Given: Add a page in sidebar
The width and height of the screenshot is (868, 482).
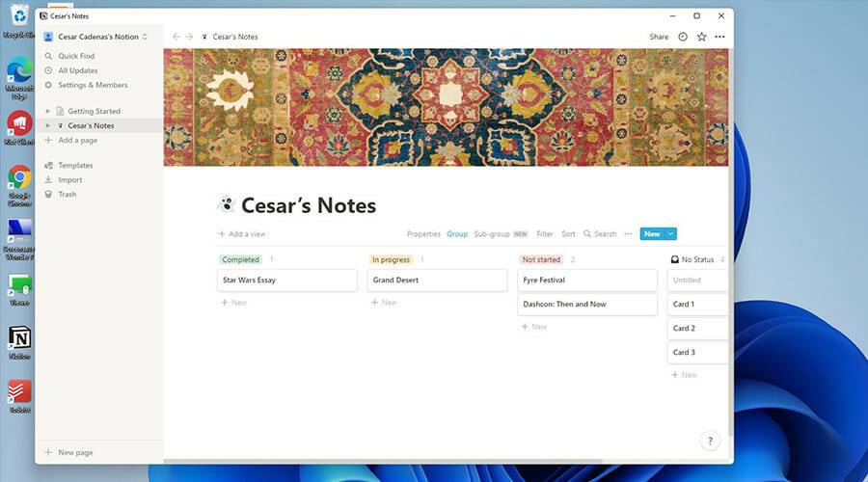Looking at the screenshot, I should pos(77,140).
